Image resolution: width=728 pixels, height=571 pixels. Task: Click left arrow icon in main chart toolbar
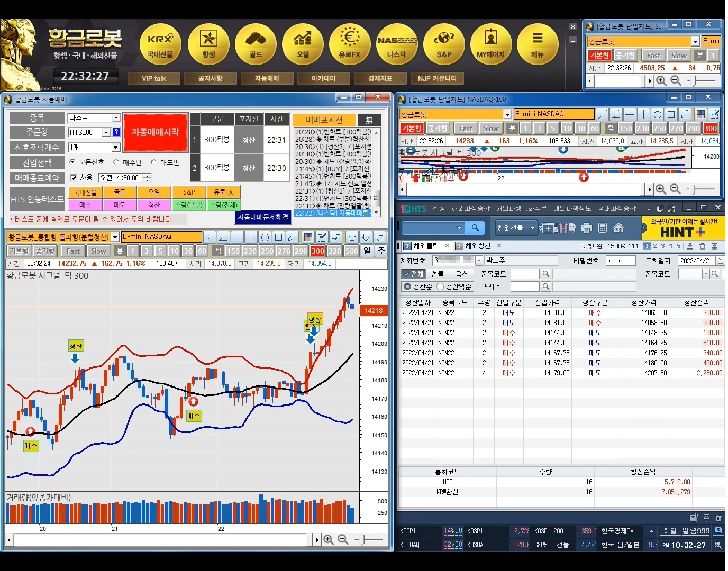pyautogui.click(x=379, y=237)
